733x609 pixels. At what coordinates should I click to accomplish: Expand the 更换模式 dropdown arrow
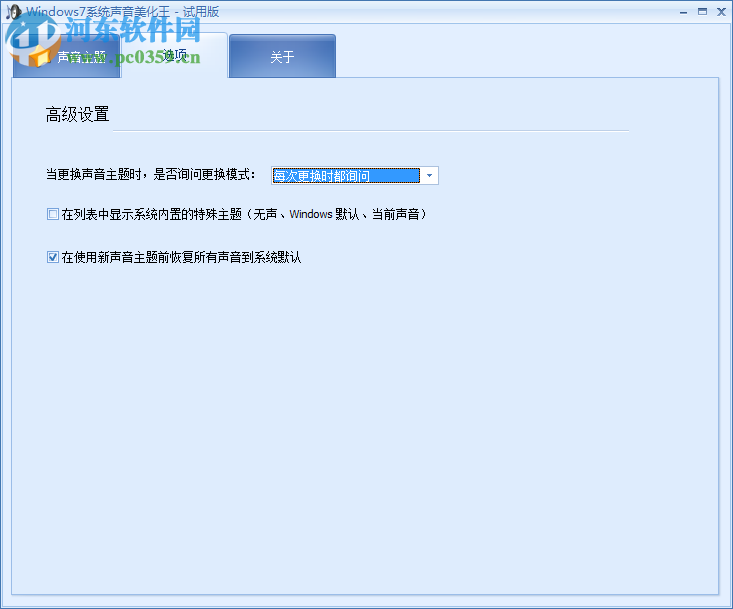point(429,176)
